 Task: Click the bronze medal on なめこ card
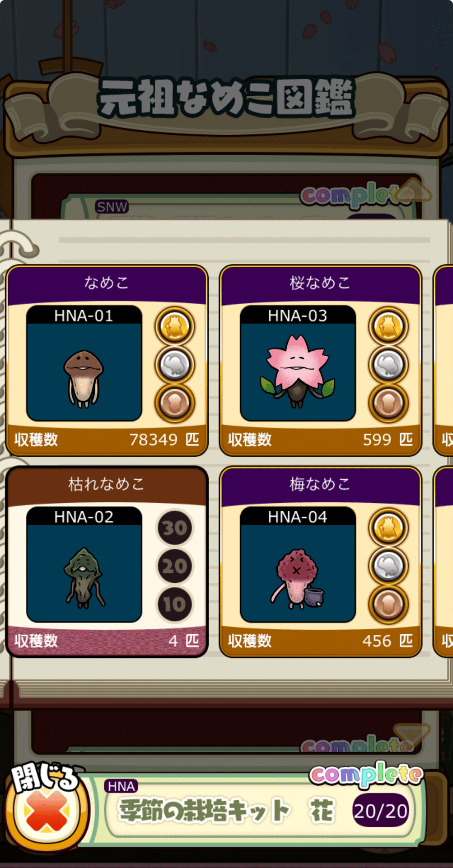[175, 403]
